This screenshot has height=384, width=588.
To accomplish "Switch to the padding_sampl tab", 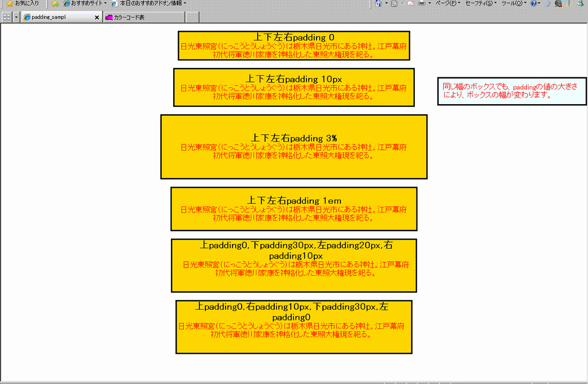I will pyautogui.click(x=58, y=17).
